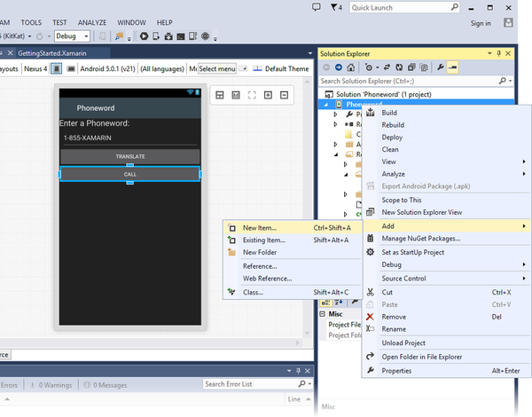Click the designer fit-to-window icon
532x417 pixels.
(252, 95)
